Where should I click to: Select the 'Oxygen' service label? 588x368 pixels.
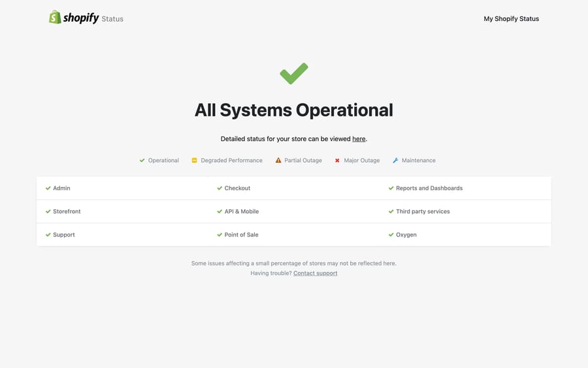406,235
